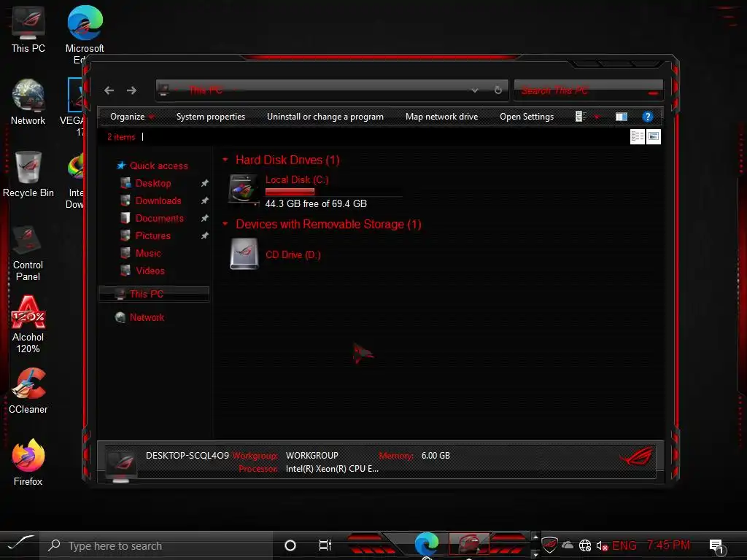Click the ROG computer icon in details pane

[121, 464]
